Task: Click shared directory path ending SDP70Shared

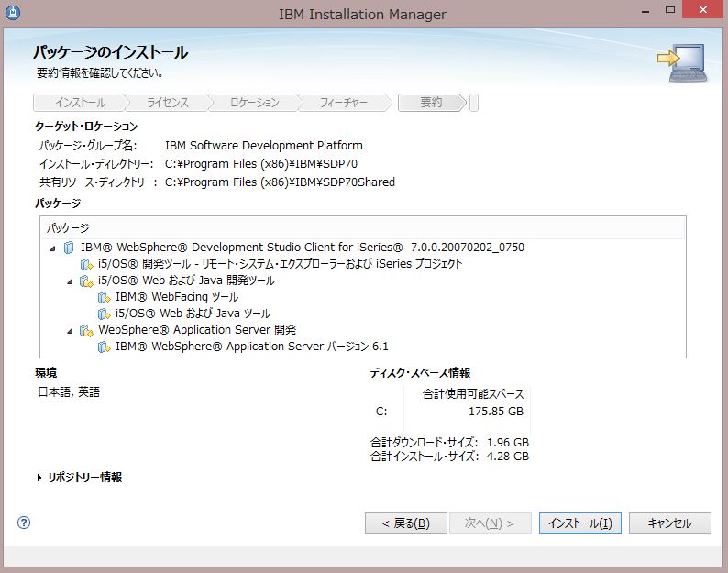Action: (280, 182)
